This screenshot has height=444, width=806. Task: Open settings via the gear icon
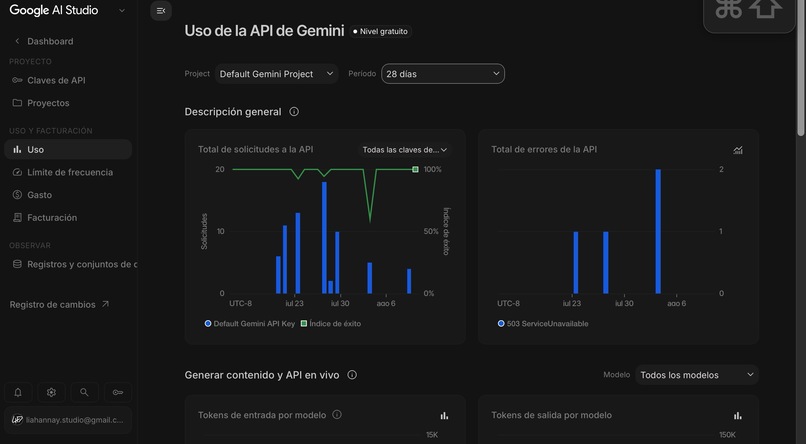click(51, 393)
